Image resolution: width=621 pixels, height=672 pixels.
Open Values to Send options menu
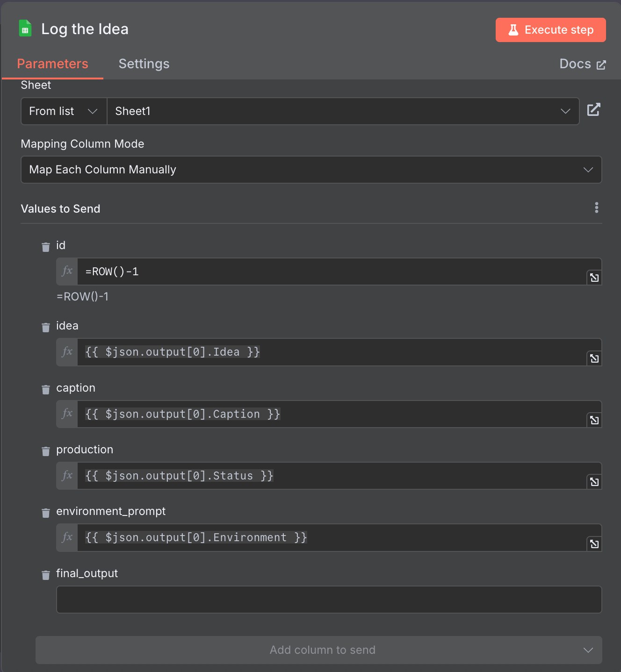point(596,207)
